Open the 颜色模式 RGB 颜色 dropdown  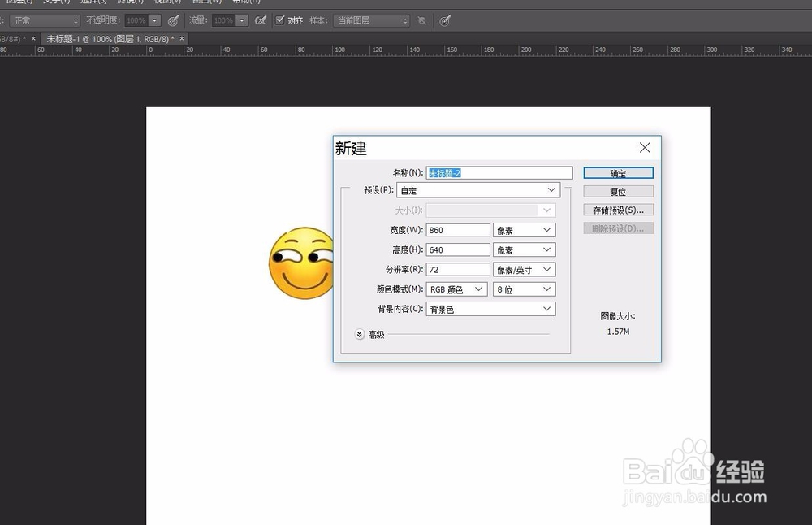[x=456, y=289]
